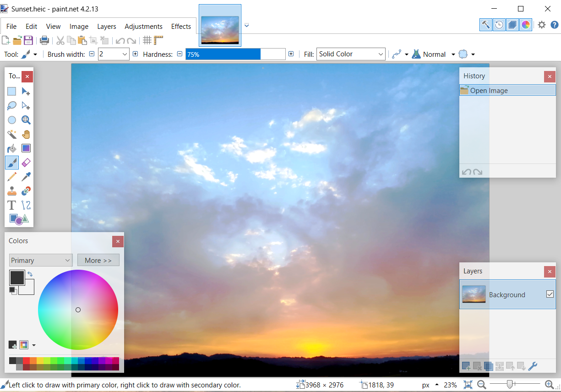Viewport: 561px width, 392px height.
Task: Open the Effects menu
Action: point(181,27)
